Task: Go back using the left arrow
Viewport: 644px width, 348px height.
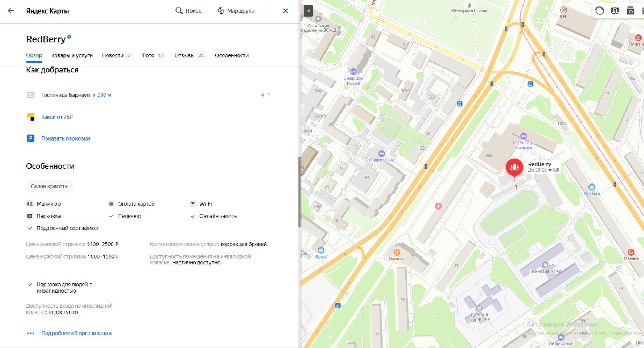Action: (x=11, y=11)
